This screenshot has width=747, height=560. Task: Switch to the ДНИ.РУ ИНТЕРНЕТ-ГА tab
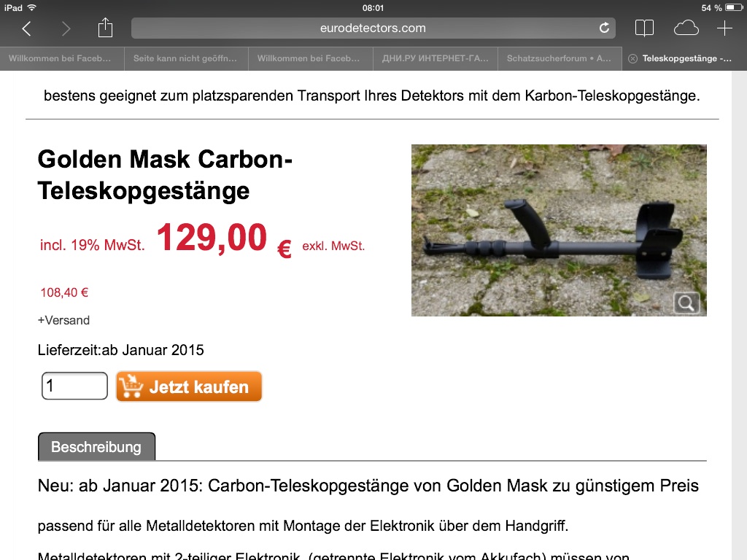pyautogui.click(x=435, y=58)
